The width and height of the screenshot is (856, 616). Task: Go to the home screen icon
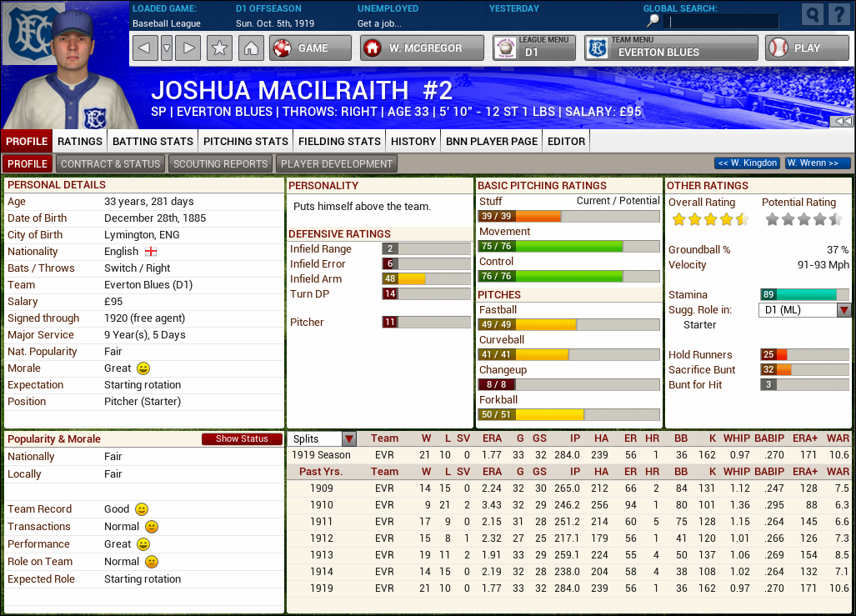click(250, 48)
